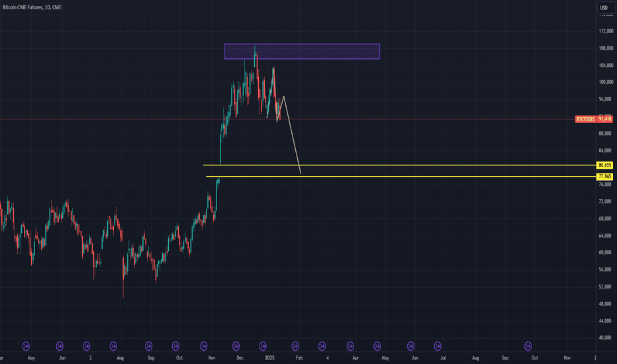Click the 2025 label on time axis
617x364 pixels.
click(269, 357)
